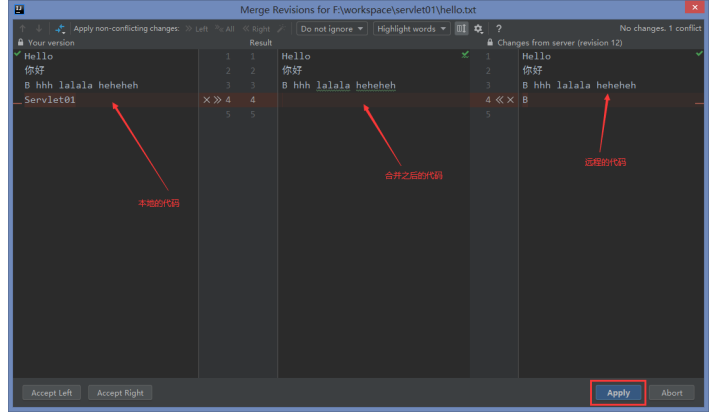Open the Highlight words dropdown
The width and height of the screenshot is (713, 412).
pos(412,29)
